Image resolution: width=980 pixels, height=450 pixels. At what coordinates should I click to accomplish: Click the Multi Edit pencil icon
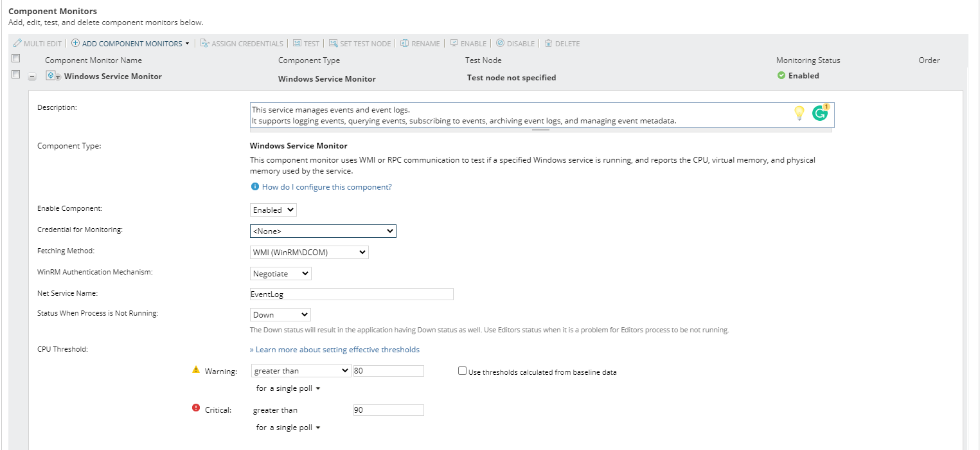click(17, 44)
